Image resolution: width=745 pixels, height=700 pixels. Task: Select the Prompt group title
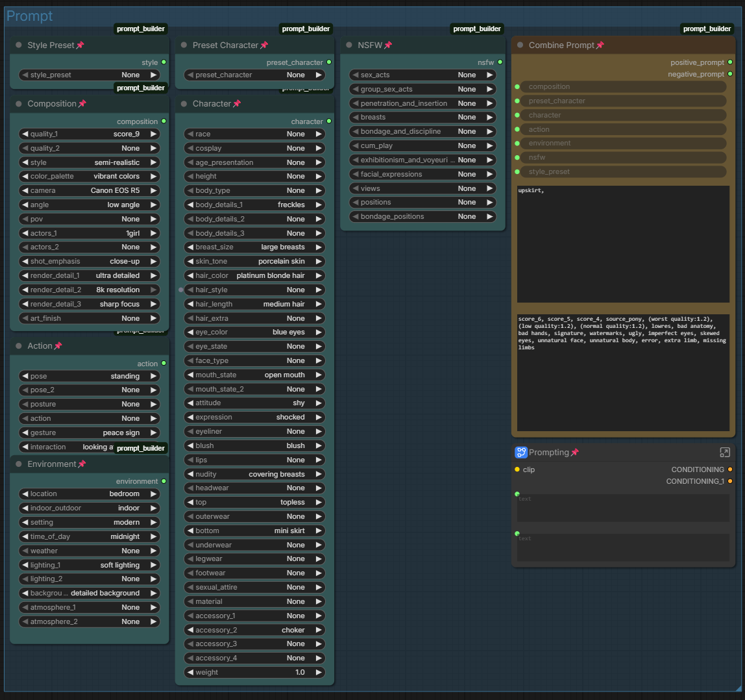tap(29, 16)
